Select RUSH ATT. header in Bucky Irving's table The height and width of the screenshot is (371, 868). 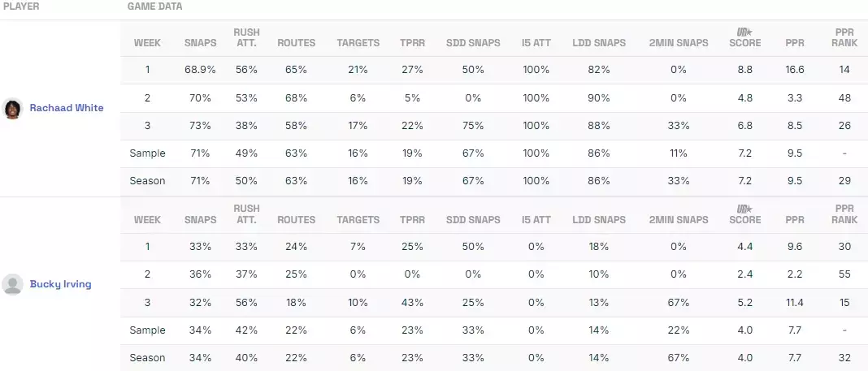click(x=246, y=214)
